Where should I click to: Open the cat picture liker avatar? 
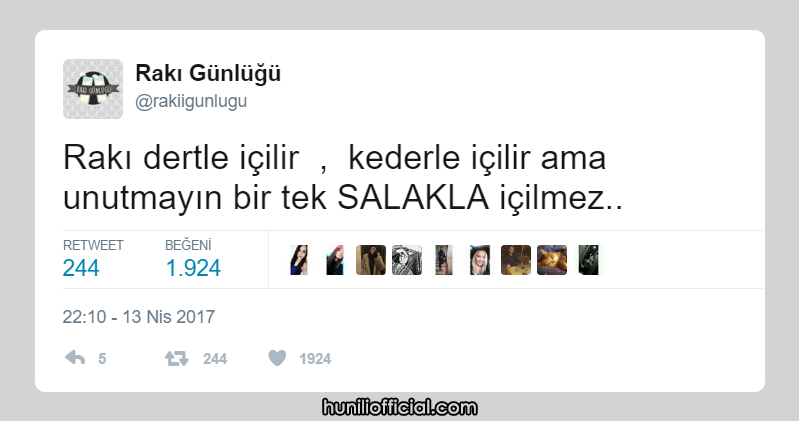pos(552,260)
